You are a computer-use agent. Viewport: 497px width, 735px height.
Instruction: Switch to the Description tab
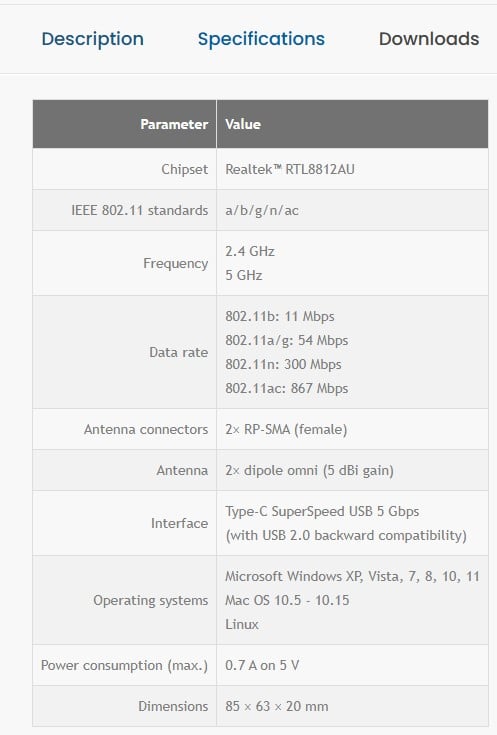[92, 39]
